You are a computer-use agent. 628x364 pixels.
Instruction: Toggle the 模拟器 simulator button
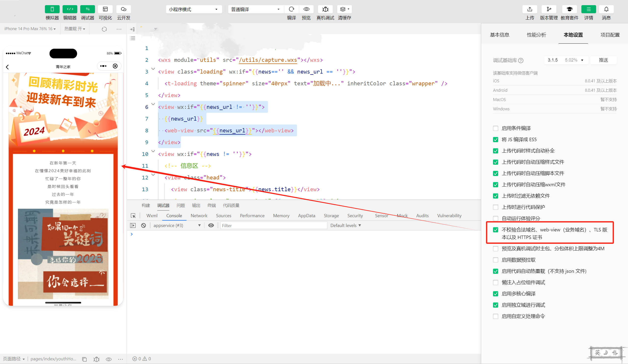[x=52, y=9]
